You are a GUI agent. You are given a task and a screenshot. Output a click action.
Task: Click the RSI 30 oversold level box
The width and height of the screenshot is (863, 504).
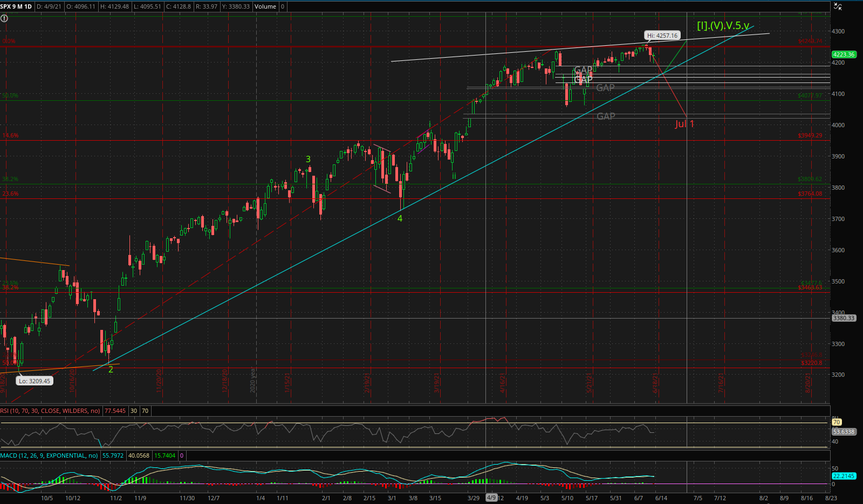(x=134, y=411)
